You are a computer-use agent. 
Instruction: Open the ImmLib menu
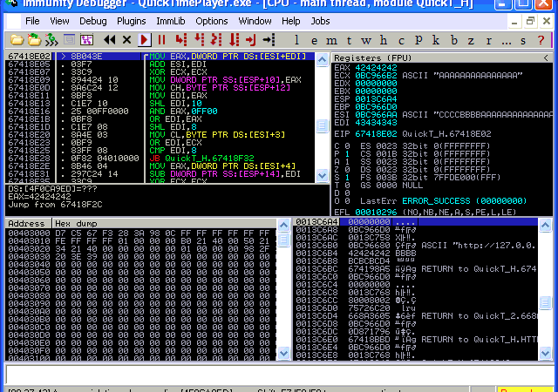click(169, 20)
